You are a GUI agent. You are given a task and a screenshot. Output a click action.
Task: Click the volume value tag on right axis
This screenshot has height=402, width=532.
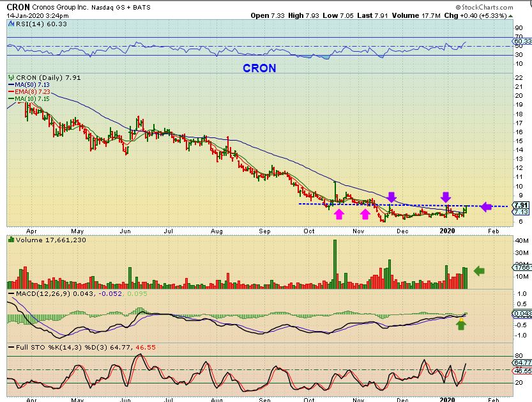point(522,268)
